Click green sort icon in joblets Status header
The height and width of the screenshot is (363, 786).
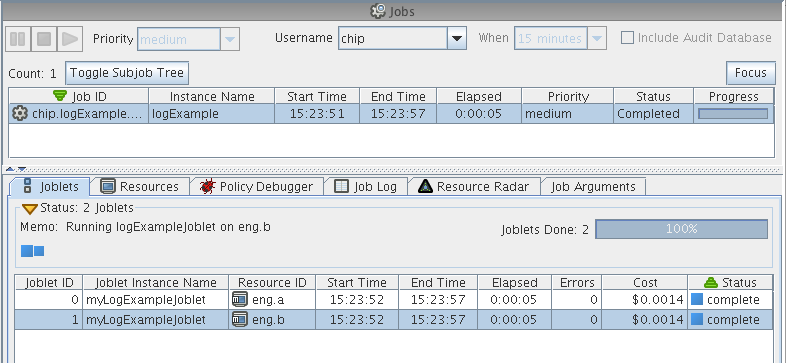[711, 282]
